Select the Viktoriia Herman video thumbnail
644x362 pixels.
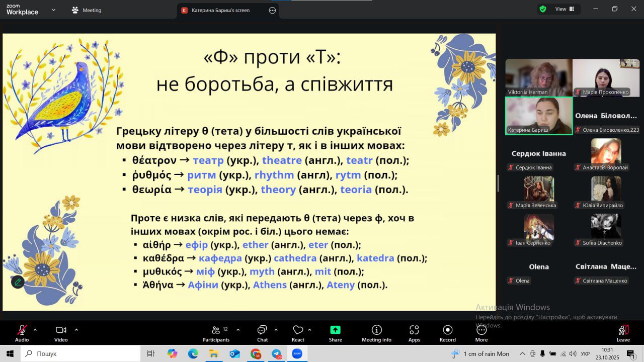coord(538,77)
